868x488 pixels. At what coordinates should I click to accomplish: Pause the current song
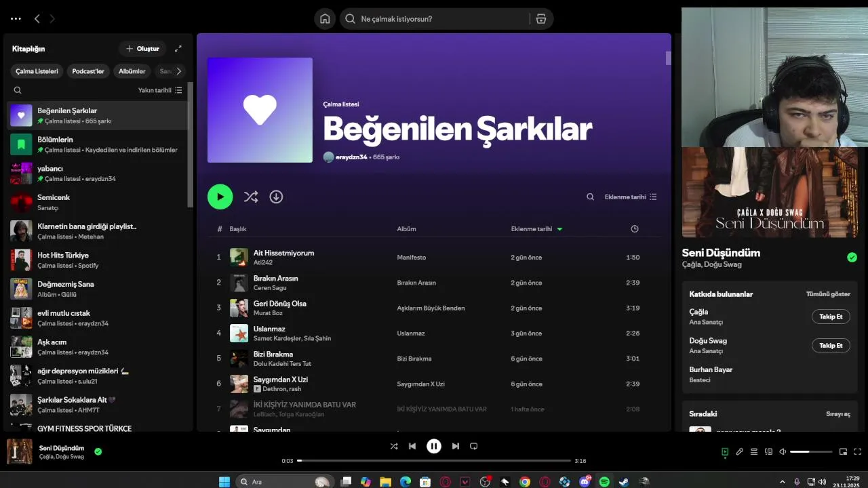tap(434, 446)
